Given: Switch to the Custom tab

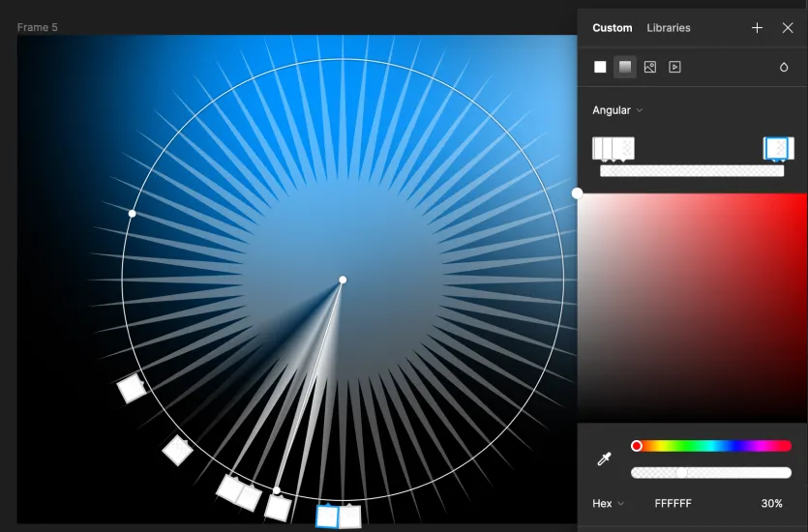Looking at the screenshot, I should (x=613, y=28).
